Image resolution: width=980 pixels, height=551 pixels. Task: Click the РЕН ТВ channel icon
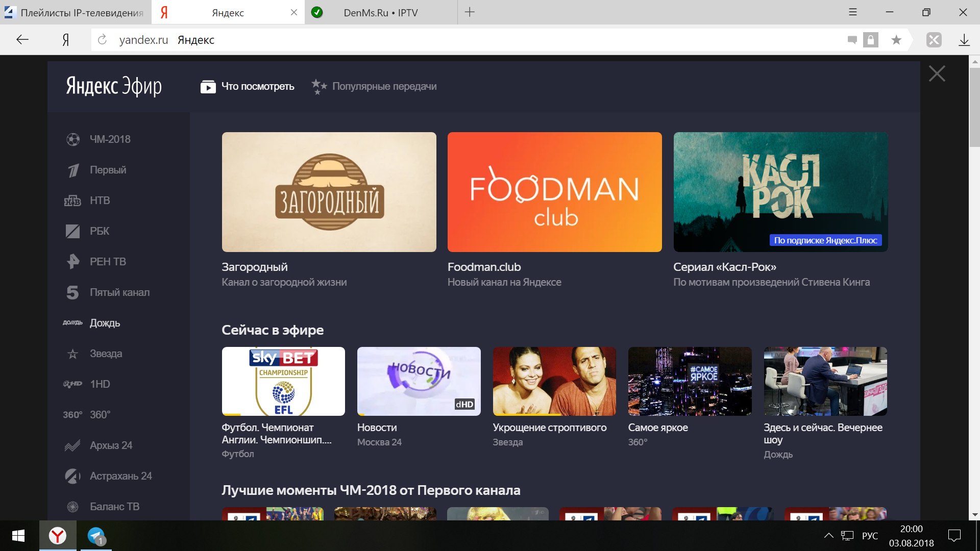[x=73, y=262]
